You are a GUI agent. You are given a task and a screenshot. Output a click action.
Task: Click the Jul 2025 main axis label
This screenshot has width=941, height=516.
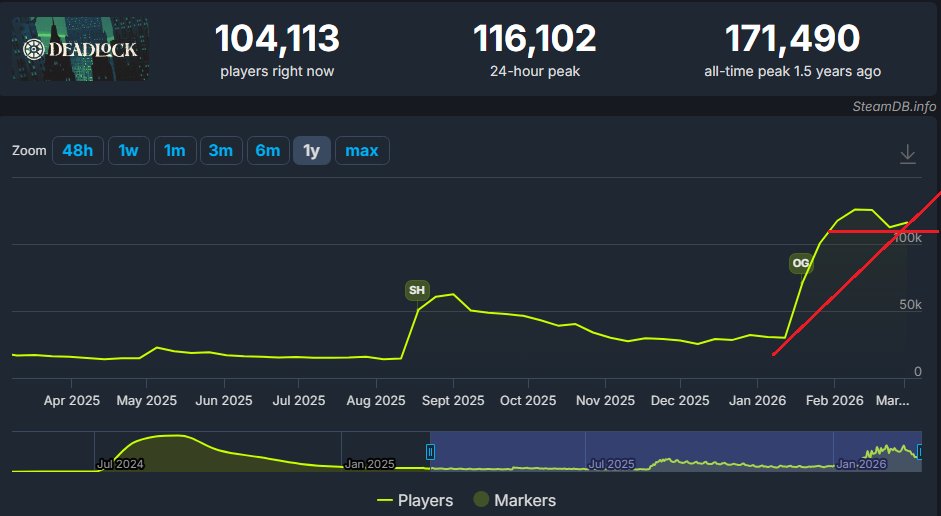coord(299,400)
